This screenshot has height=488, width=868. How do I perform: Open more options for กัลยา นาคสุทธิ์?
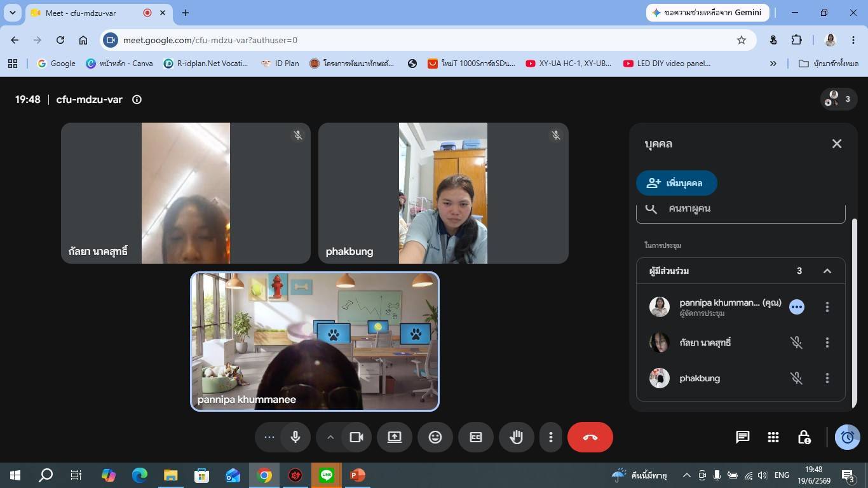tap(827, 342)
